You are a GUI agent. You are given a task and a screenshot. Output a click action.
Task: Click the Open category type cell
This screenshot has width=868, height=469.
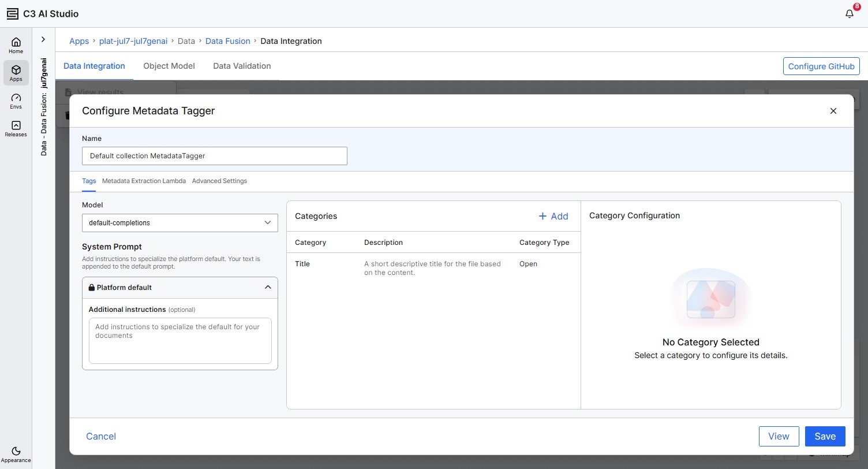click(x=528, y=264)
